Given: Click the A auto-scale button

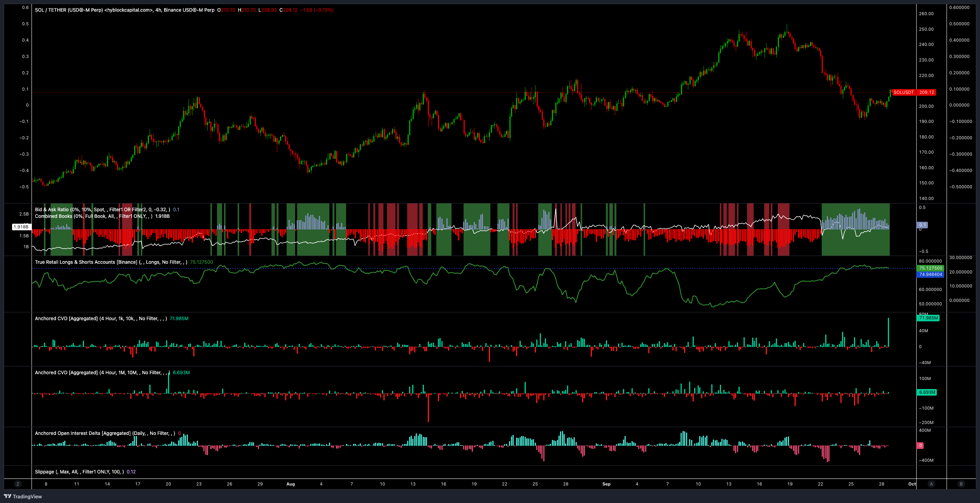Looking at the screenshot, I should [x=931, y=484].
